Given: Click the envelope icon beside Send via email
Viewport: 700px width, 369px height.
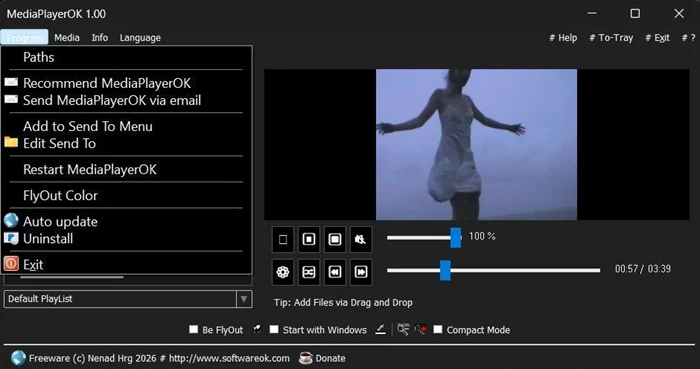Looking at the screenshot, I should click(x=11, y=100).
